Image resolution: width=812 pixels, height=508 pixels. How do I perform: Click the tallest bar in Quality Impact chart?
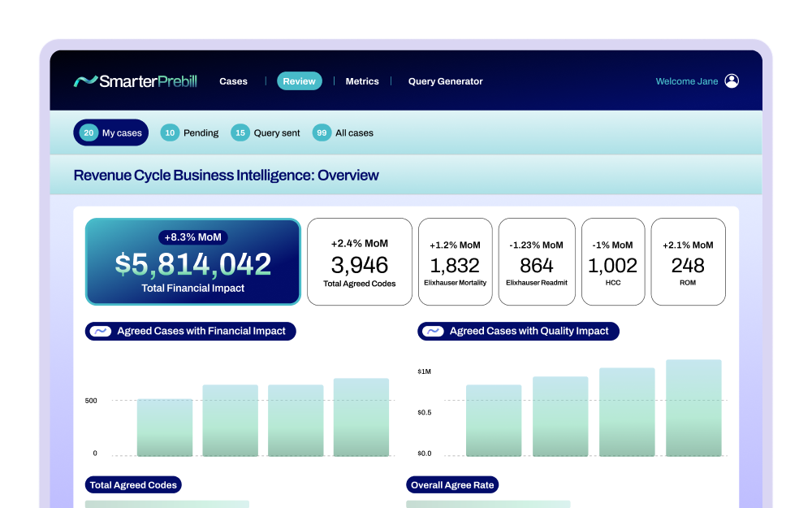point(694,408)
